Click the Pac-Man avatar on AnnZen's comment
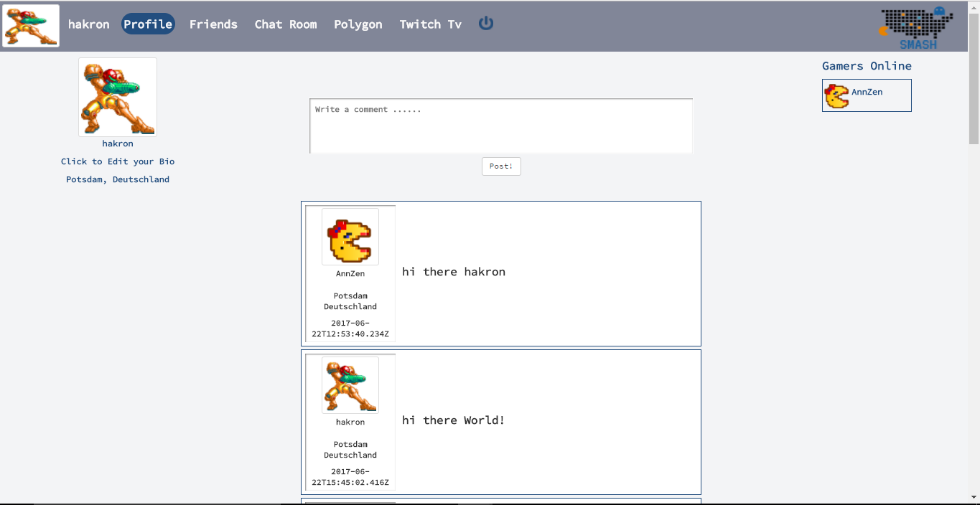The height and width of the screenshot is (505, 980). click(x=350, y=237)
